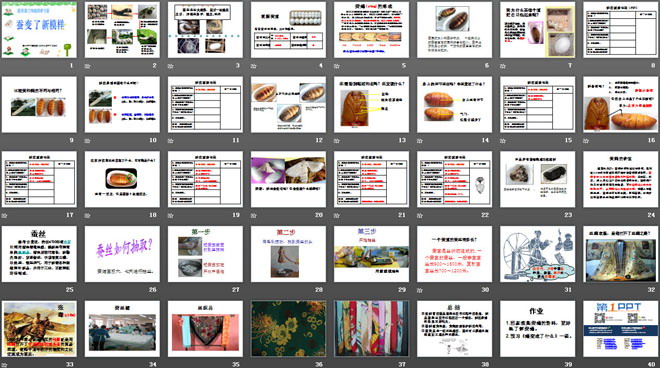Select slide 13 thumbnail with labeled pupa front

pyautogui.click(x=372, y=105)
